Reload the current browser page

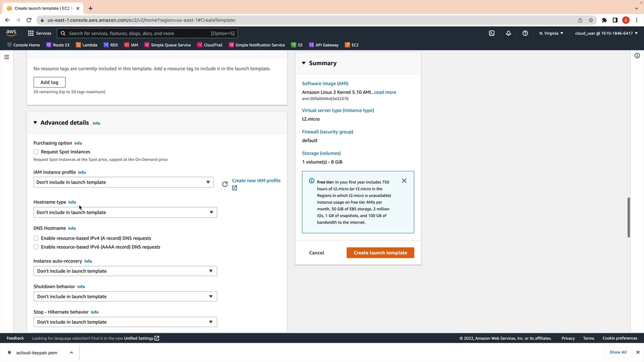(29, 20)
